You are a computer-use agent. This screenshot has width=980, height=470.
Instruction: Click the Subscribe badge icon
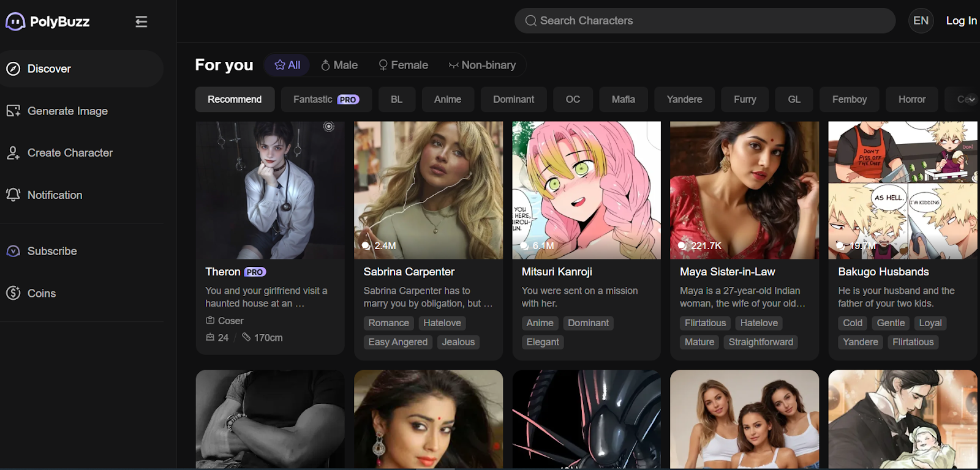[x=13, y=251]
